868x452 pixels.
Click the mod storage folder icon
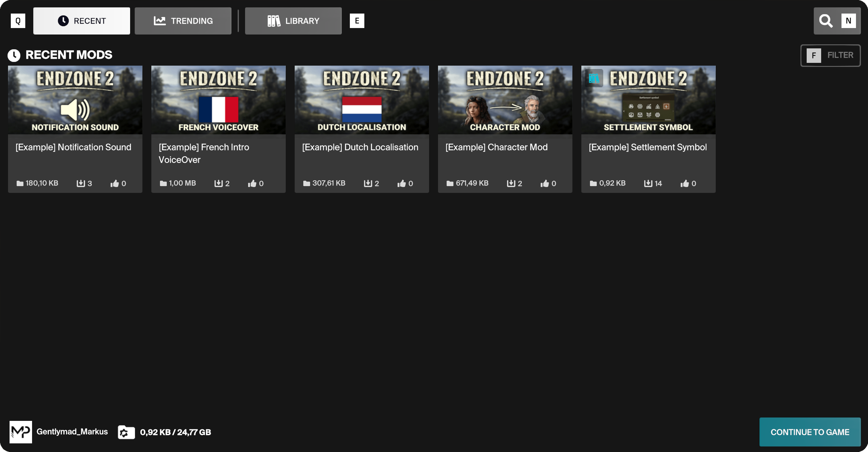tap(126, 432)
